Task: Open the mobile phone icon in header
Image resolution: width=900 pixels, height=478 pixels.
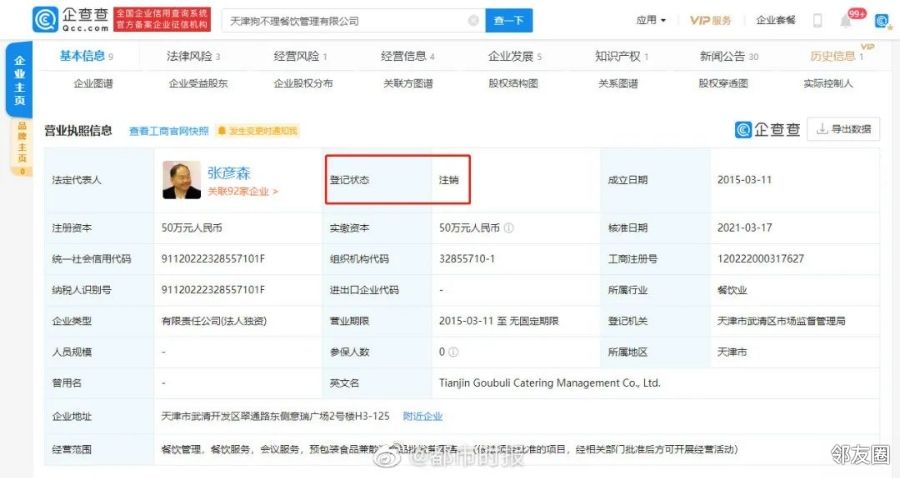Action: click(817, 20)
